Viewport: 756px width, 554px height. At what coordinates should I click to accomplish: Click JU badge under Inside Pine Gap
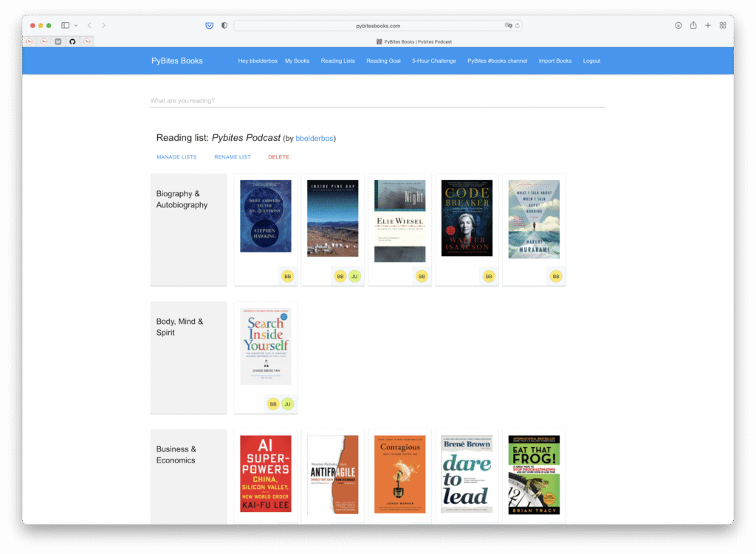(x=354, y=277)
